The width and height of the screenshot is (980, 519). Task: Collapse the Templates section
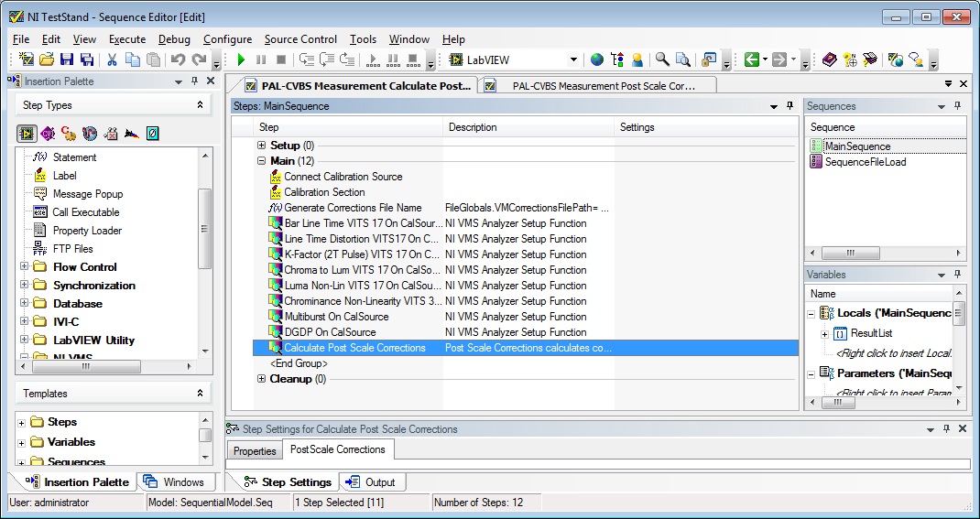(200, 394)
